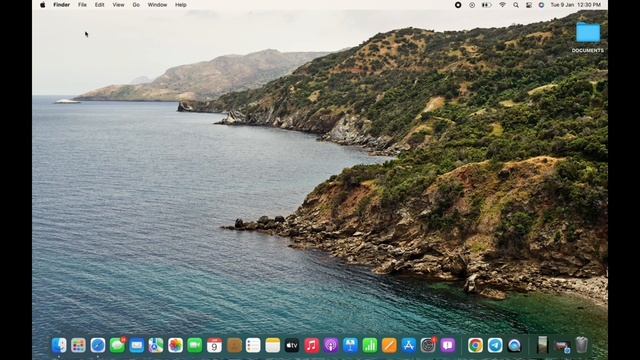Click the tall minimized window thumbnail in Dock

542,345
